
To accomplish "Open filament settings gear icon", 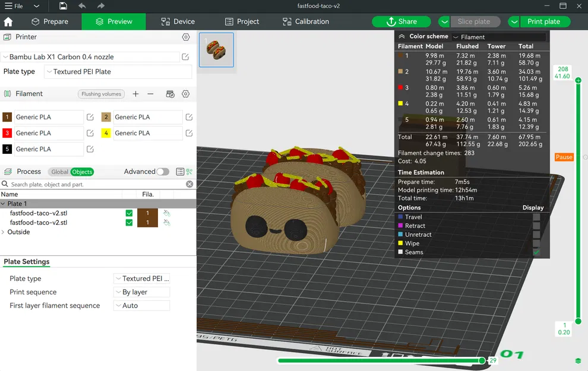I will click(x=185, y=94).
